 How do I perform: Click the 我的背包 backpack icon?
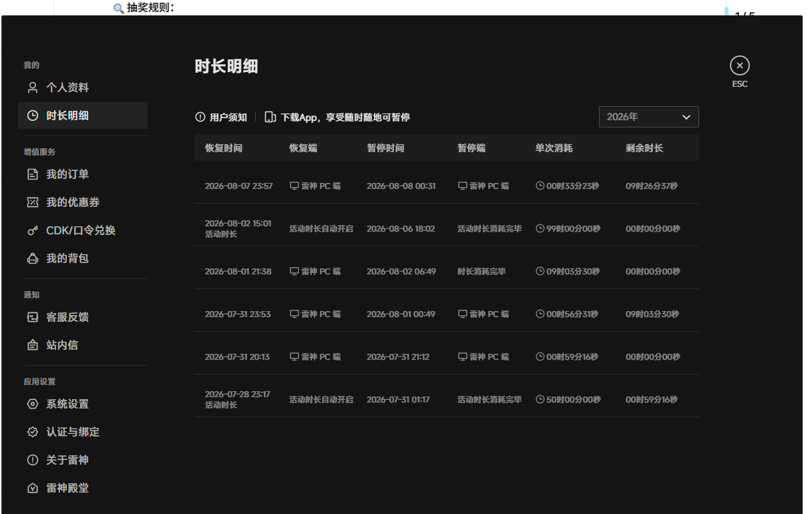point(32,258)
